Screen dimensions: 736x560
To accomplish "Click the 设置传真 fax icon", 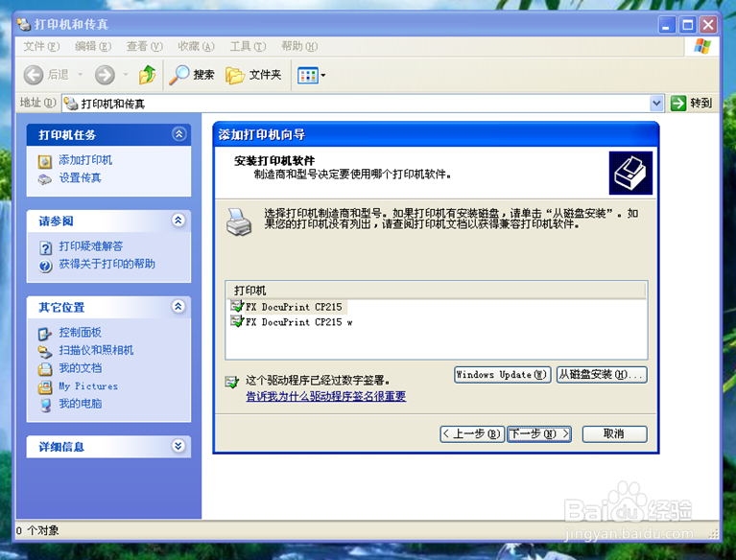I will click(44, 179).
